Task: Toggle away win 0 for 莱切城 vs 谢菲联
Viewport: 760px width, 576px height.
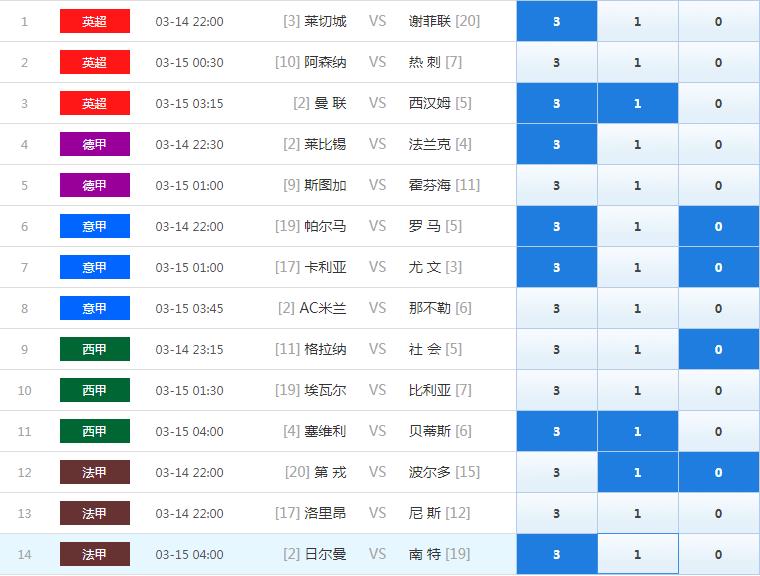Action: 718,21
